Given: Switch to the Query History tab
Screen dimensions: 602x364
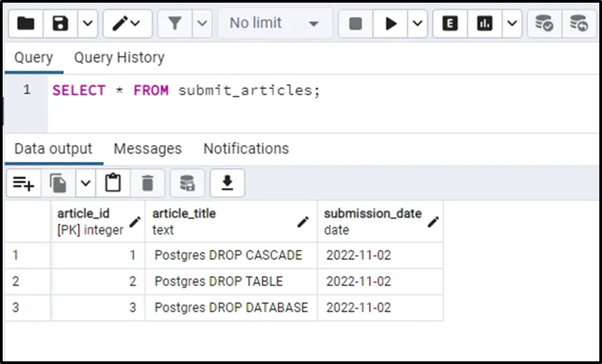Looking at the screenshot, I should coord(119,58).
